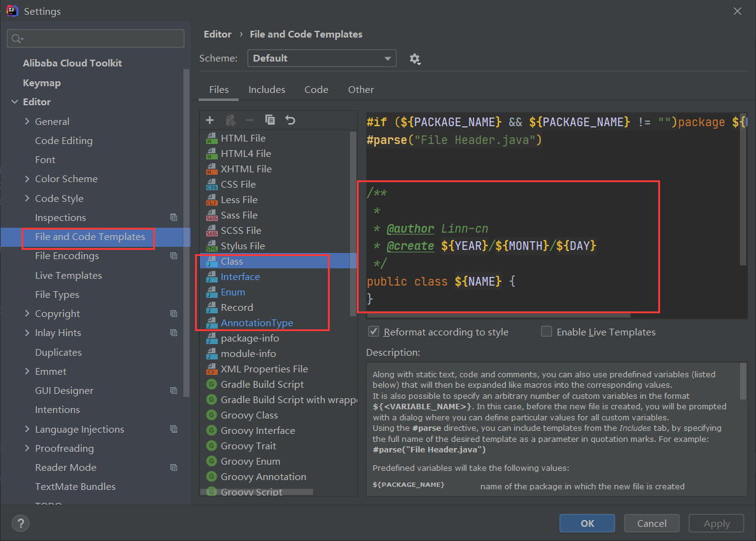This screenshot has height=541, width=756.
Task: Select the AnnotationType template
Action: pos(257,323)
